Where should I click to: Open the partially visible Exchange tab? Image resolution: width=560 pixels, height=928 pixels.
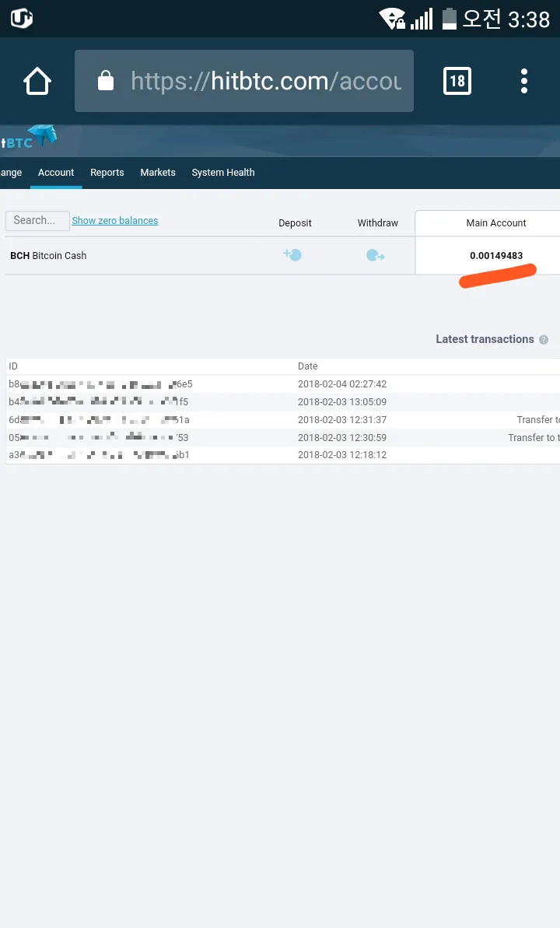pos(11,172)
